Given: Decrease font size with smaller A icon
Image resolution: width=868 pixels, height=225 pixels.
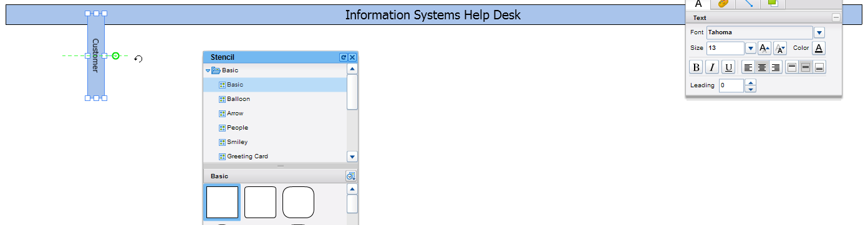Looking at the screenshot, I should coord(779,48).
